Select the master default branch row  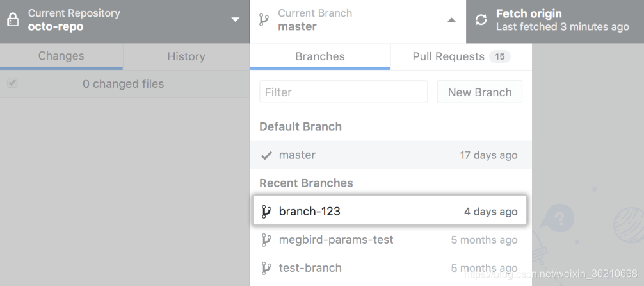[390, 155]
